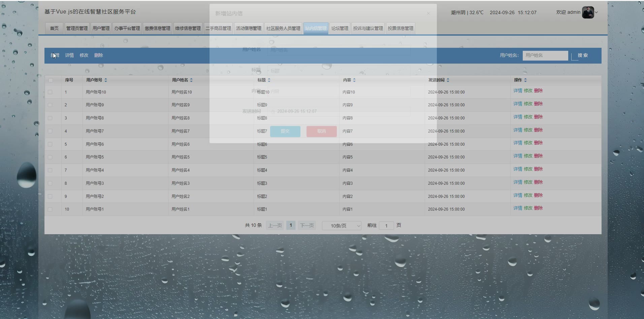
Task: Open 详情 for 用户账号4 row
Action: [518, 169]
